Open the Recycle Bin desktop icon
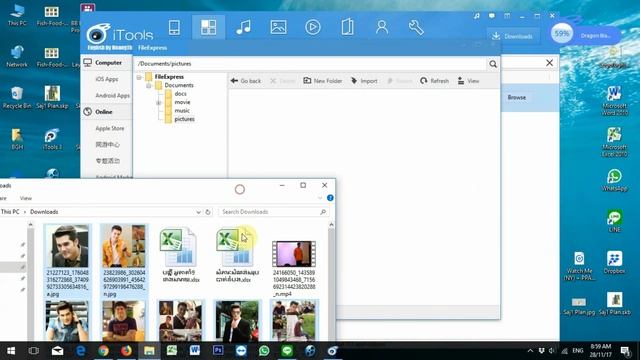Screen dimensions: 640x360 pyautogui.click(x=17, y=98)
